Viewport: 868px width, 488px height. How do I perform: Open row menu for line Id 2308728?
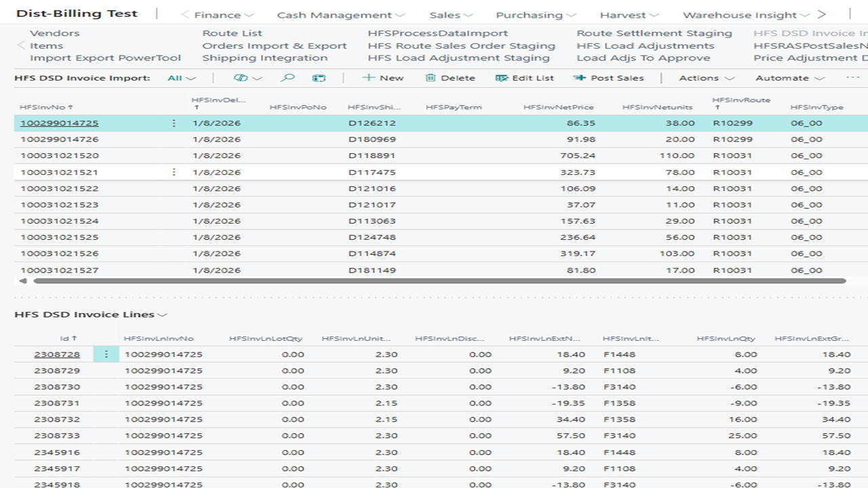[106, 354]
